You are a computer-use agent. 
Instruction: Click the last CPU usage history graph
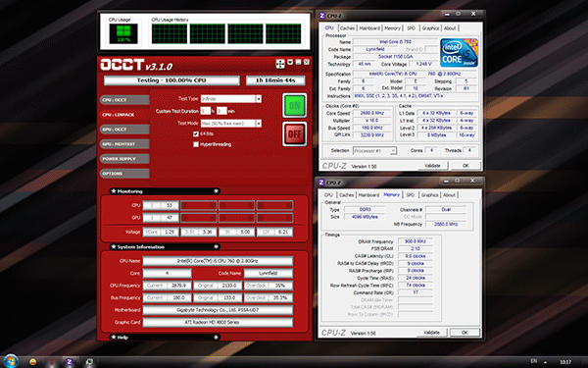[x=283, y=33]
